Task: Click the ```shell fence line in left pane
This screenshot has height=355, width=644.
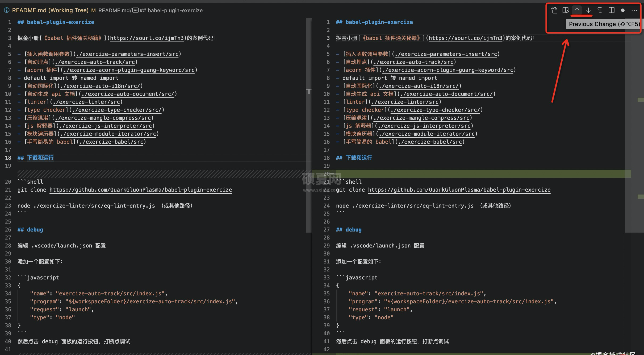Action: click(30, 182)
